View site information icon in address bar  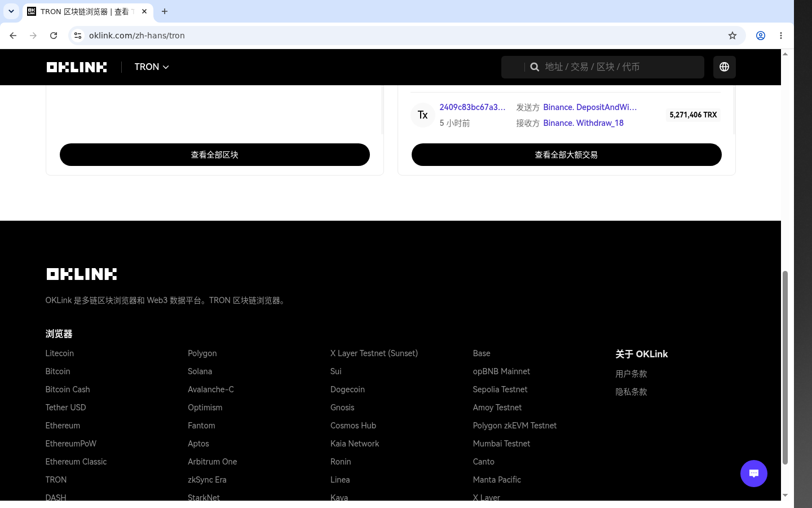pyautogui.click(x=78, y=36)
